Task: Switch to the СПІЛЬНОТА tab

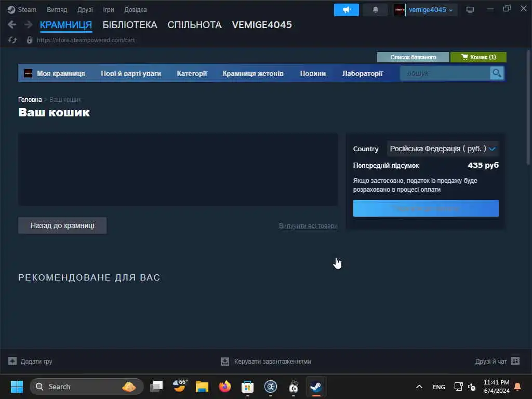Action: (x=194, y=25)
